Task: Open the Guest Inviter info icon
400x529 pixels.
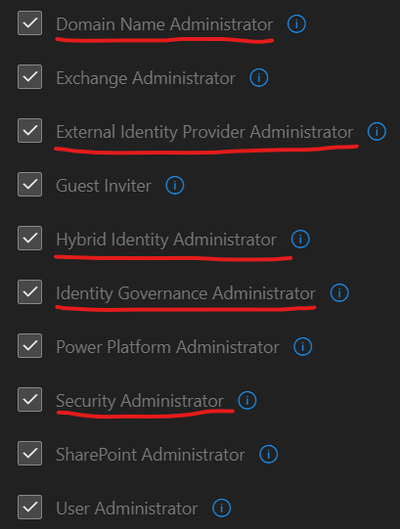Action: (175, 185)
